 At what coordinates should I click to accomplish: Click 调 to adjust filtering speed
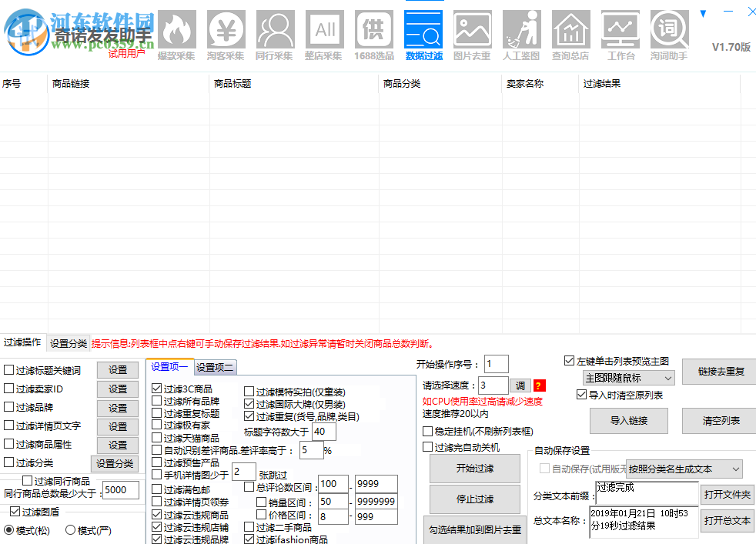(x=520, y=385)
